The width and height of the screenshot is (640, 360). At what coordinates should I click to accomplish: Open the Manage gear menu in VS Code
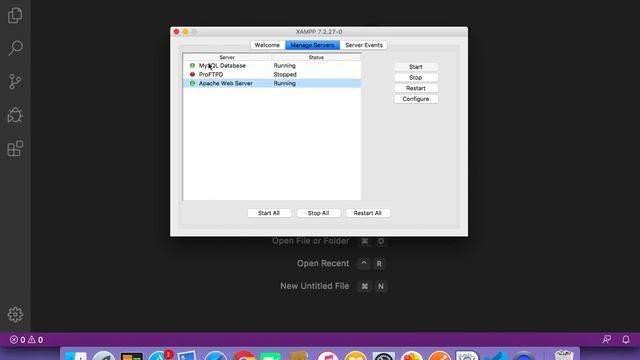[x=15, y=314]
